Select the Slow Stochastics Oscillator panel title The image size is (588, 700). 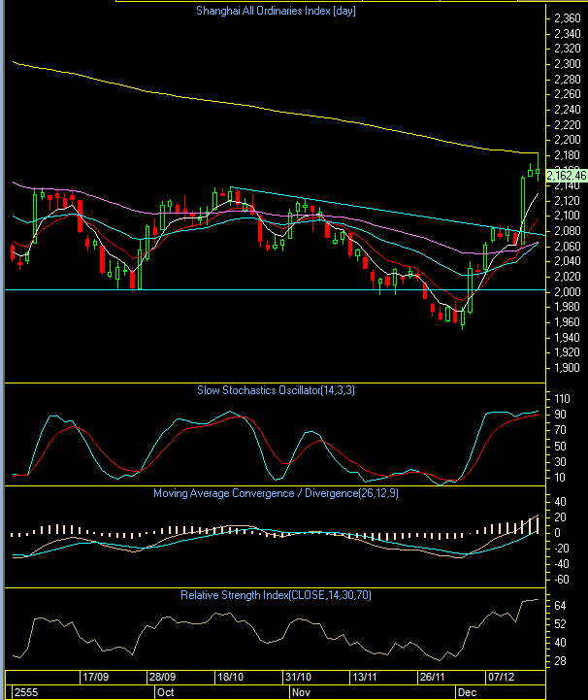273,390
